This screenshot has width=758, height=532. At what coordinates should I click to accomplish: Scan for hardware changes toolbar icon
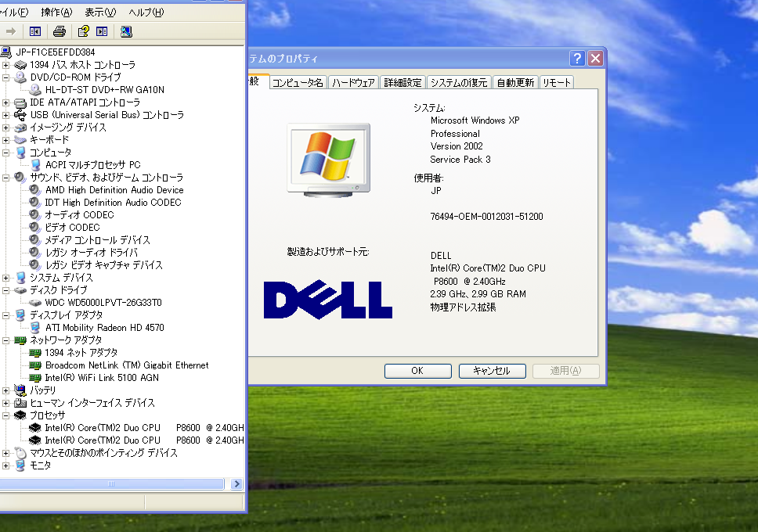pyautogui.click(x=126, y=31)
